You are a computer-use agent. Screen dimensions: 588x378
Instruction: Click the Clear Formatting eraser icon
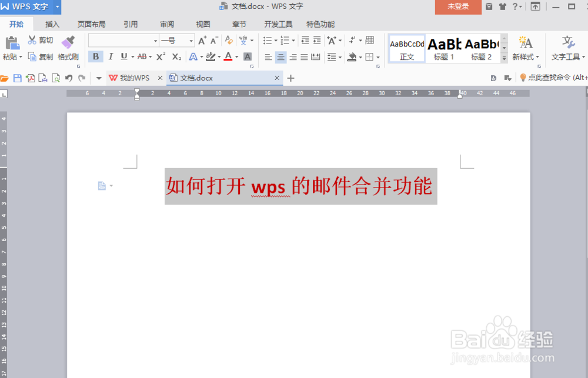tap(229, 40)
